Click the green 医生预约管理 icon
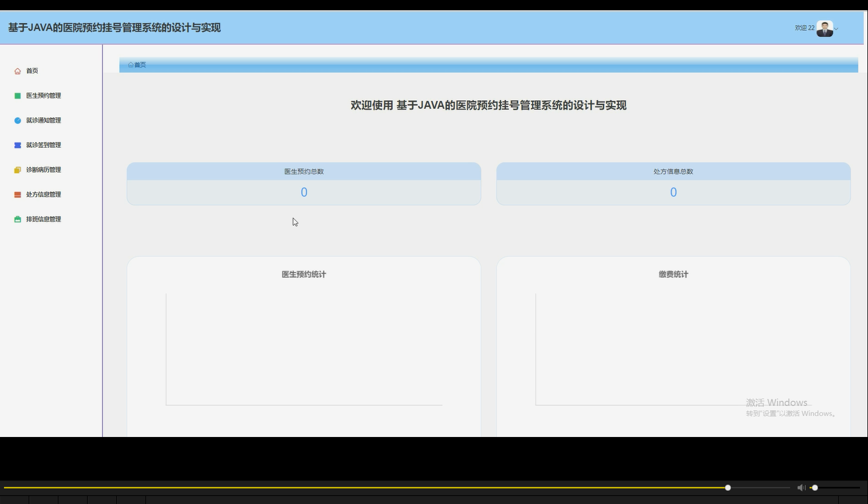Image resolution: width=868 pixels, height=504 pixels. [18, 96]
